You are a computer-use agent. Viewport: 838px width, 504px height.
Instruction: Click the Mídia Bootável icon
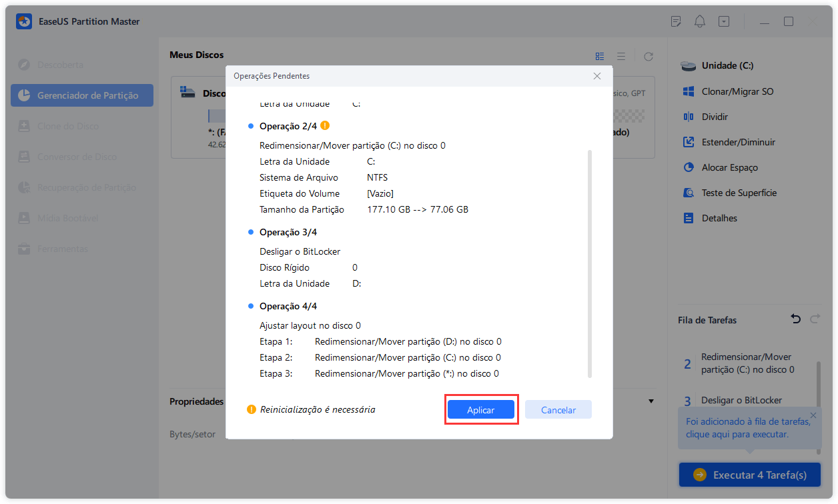point(24,218)
